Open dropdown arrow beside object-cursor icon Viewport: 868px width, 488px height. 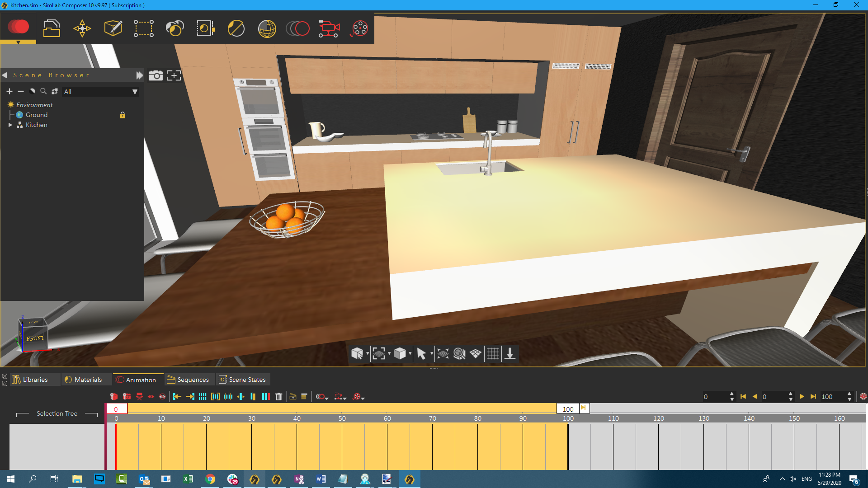tap(368, 353)
